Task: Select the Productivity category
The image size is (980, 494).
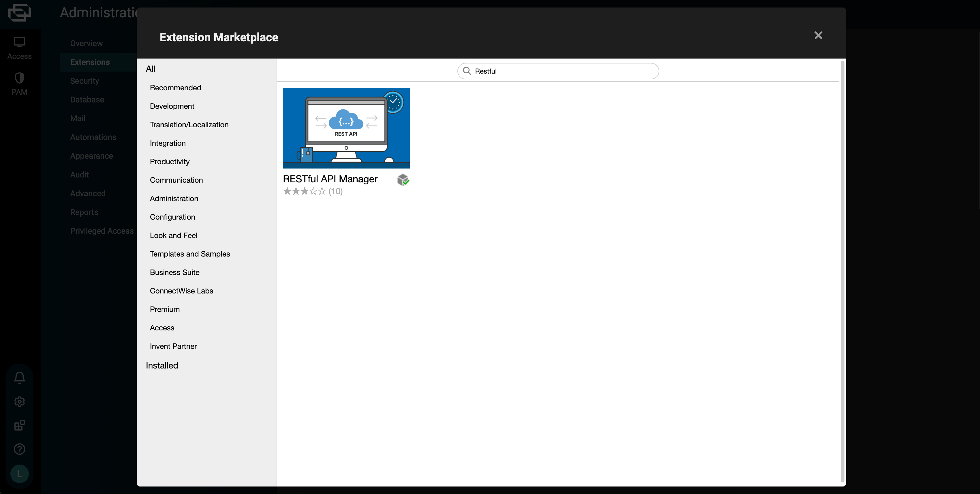Action: click(x=169, y=161)
